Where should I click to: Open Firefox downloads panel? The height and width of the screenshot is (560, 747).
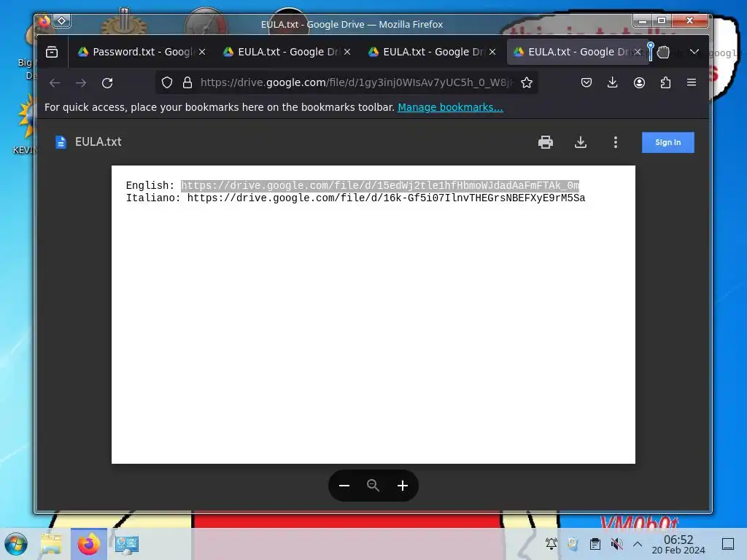[x=613, y=83]
